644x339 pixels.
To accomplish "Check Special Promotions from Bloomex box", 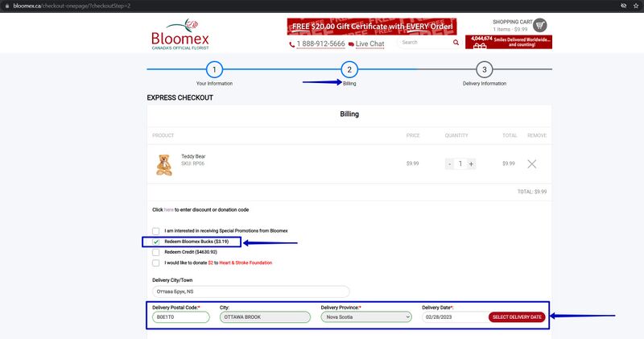I will pos(155,231).
